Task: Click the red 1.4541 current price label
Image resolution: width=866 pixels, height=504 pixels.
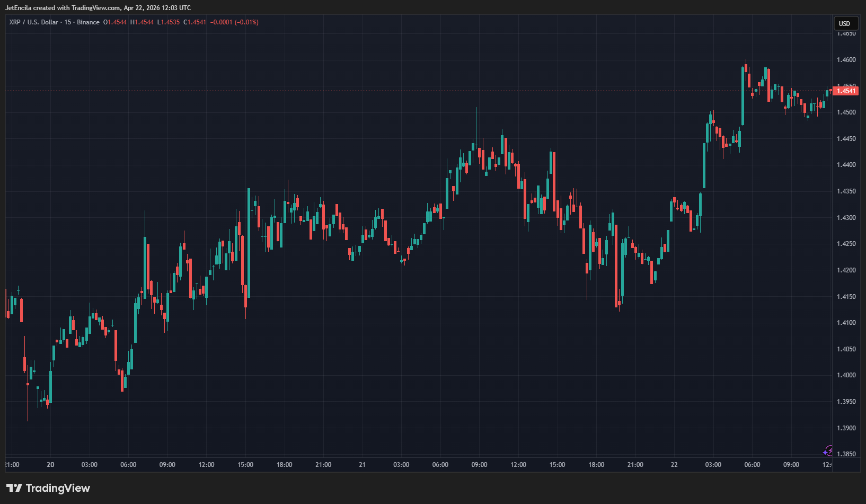Action: (845, 91)
